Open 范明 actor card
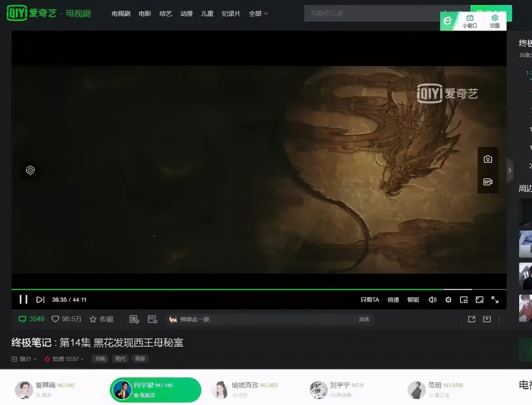The height and width of the screenshot is (405, 532). (x=435, y=390)
